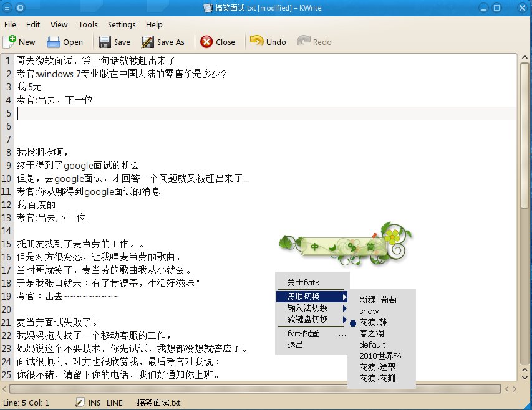Screen dimensions: 532x410
Task: Select the highlighted 皮肤切换 menu entry
Action: [x=312, y=297]
